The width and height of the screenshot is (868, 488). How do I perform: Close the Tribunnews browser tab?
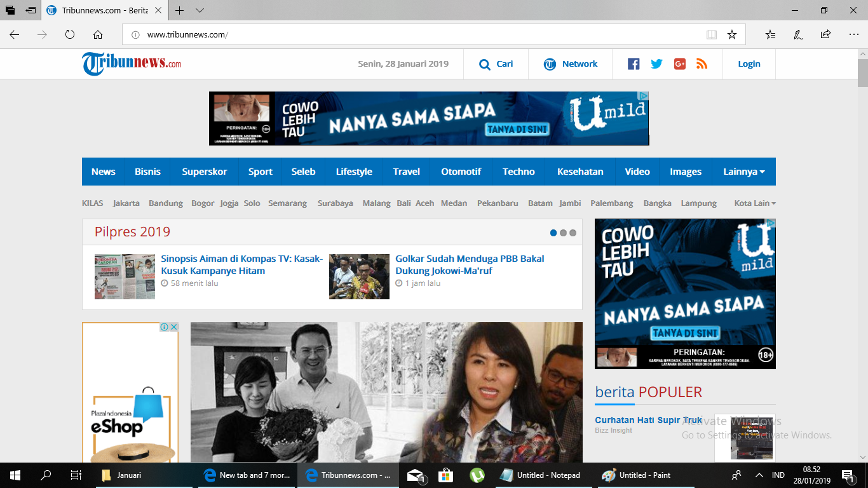[158, 11]
